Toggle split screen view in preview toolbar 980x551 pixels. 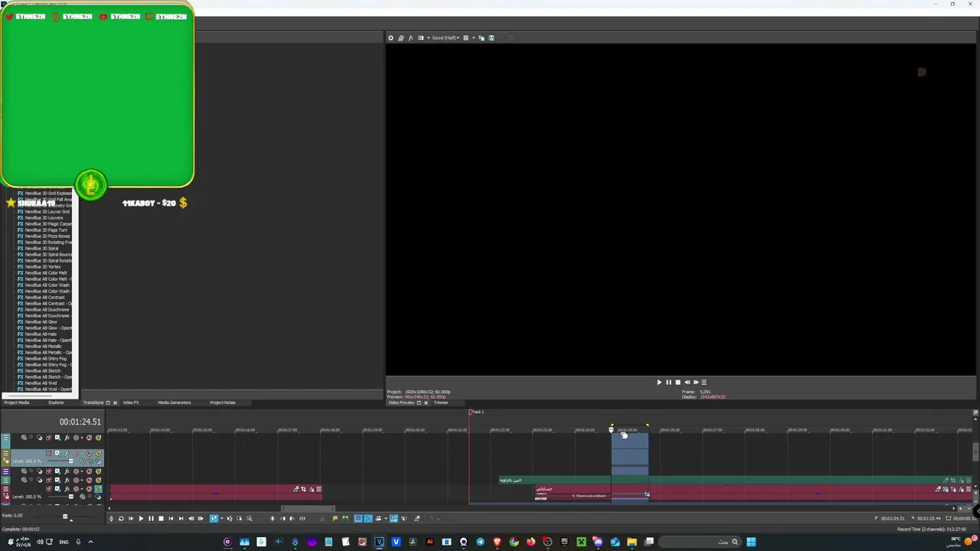pos(420,37)
